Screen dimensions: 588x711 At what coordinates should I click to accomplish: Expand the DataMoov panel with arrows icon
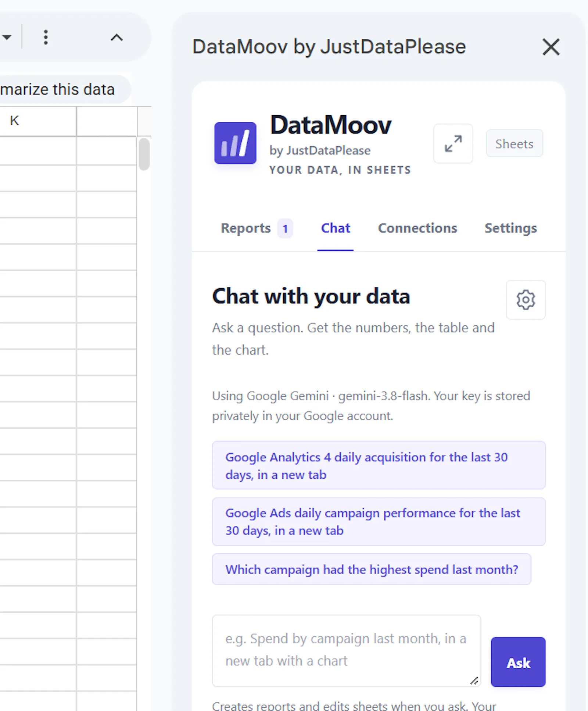pos(453,143)
